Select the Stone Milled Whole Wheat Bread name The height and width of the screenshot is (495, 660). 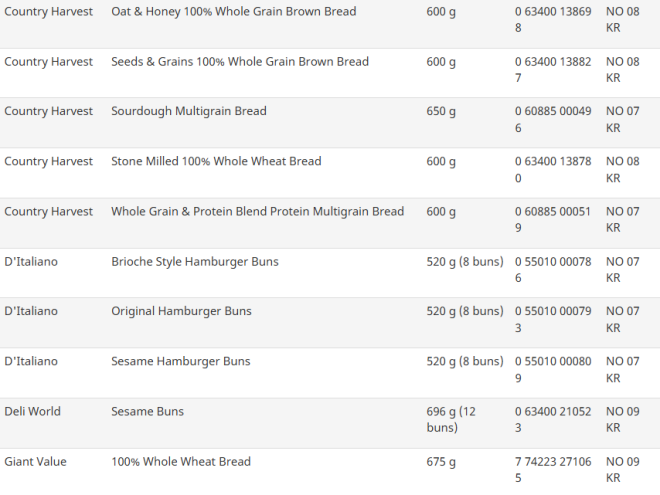tap(216, 162)
